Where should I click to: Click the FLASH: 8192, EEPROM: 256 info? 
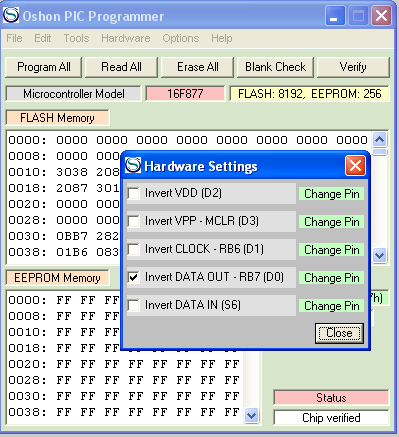(309, 94)
